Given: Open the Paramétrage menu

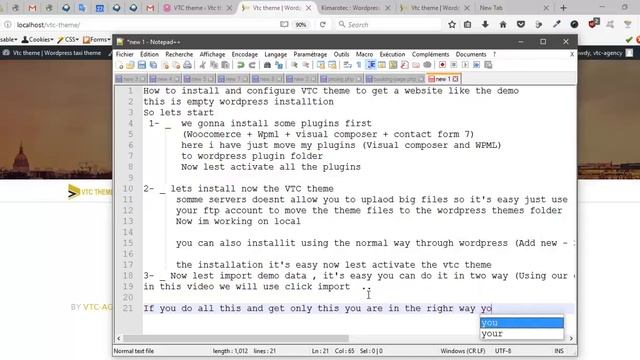Looking at the screenshot, I should click(310, 54).
